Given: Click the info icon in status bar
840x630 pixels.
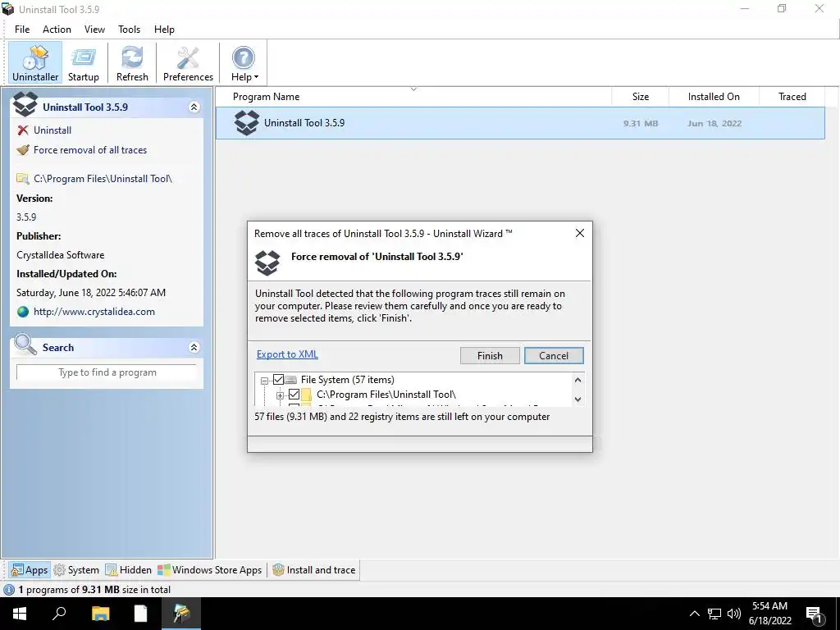Looking at the screenshot, I should (x=9, y=590).
